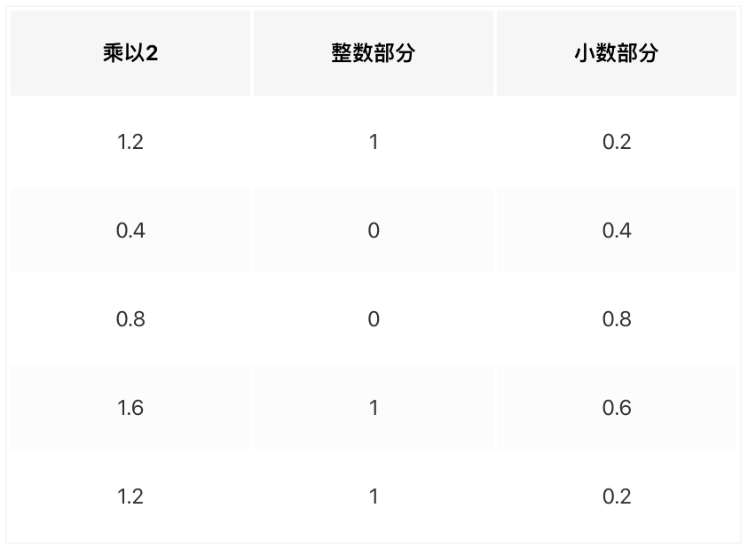This screenshot has height=555, width=756.
Task: Select the 1.2 cell in the first data row
Action: point(130,142)
